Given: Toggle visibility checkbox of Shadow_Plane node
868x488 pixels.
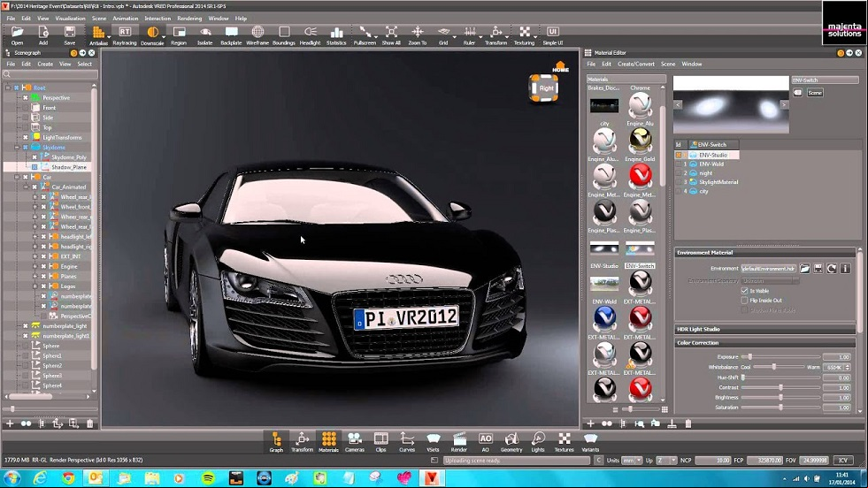Looking at the screenshot, I should 35,167.
